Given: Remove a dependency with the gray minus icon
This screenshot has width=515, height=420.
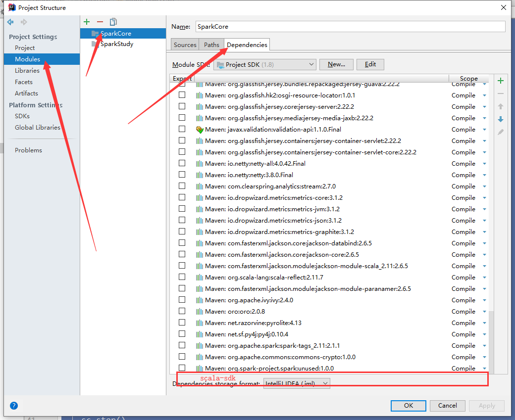Looking at the screenshot, I should [x=501, y=93].
